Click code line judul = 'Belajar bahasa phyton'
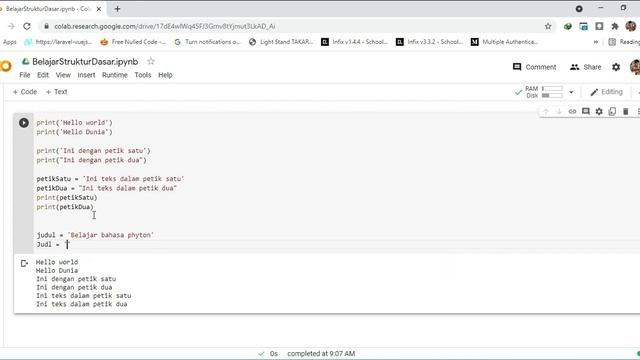This screenshot has height=360, width=640. point(95,235)
